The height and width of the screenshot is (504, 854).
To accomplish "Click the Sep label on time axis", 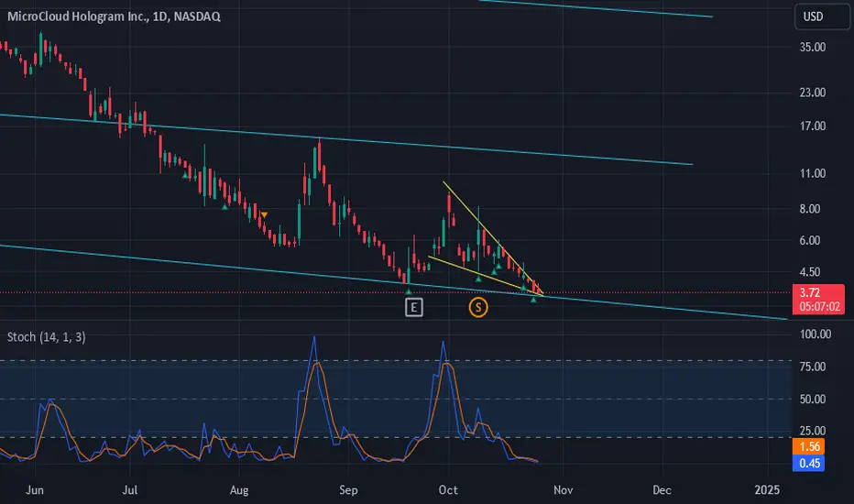I will 348,490.
